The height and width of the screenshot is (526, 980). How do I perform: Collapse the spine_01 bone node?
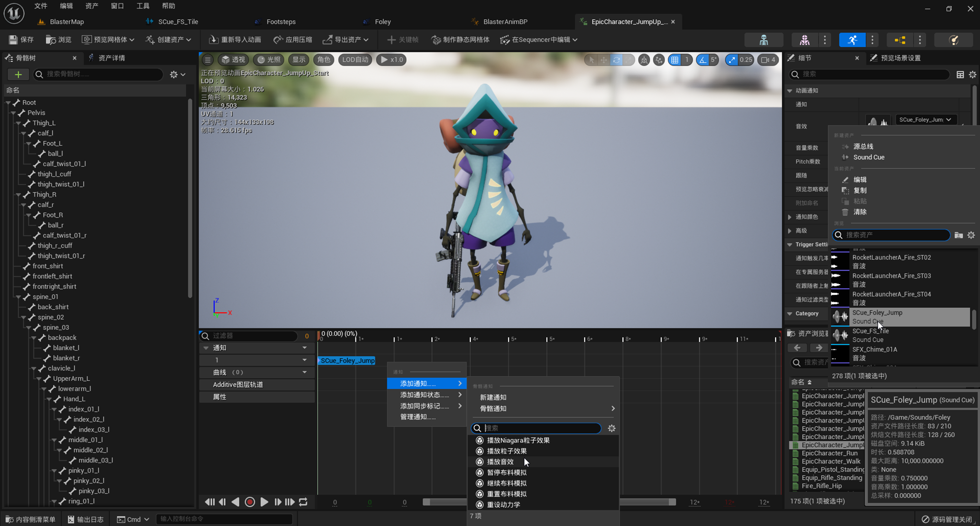[18, 297]
